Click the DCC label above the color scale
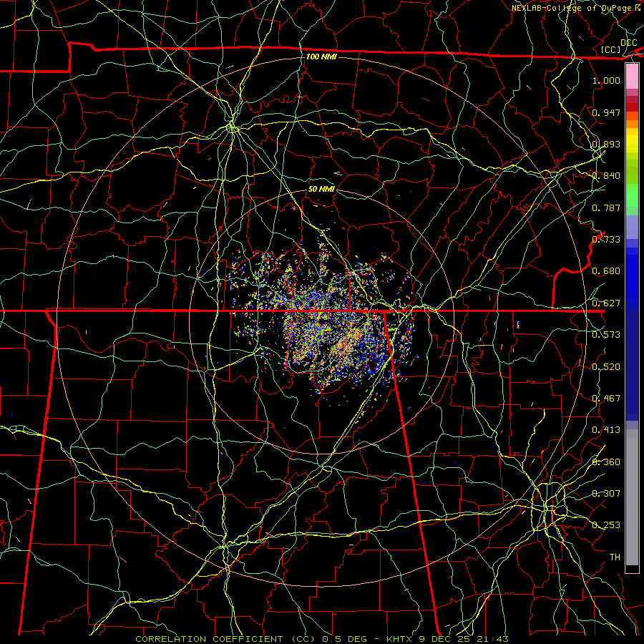 (628, 43)
